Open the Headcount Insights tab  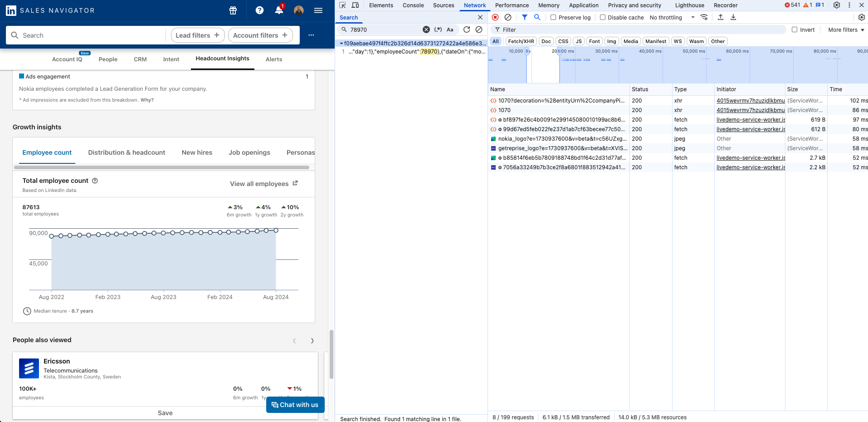point(223,59)
